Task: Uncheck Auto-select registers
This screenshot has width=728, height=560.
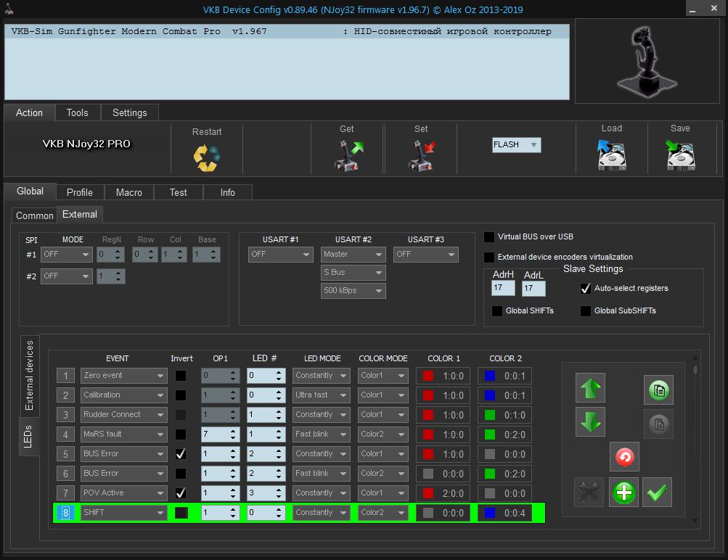Action: [x=586, y=288]
